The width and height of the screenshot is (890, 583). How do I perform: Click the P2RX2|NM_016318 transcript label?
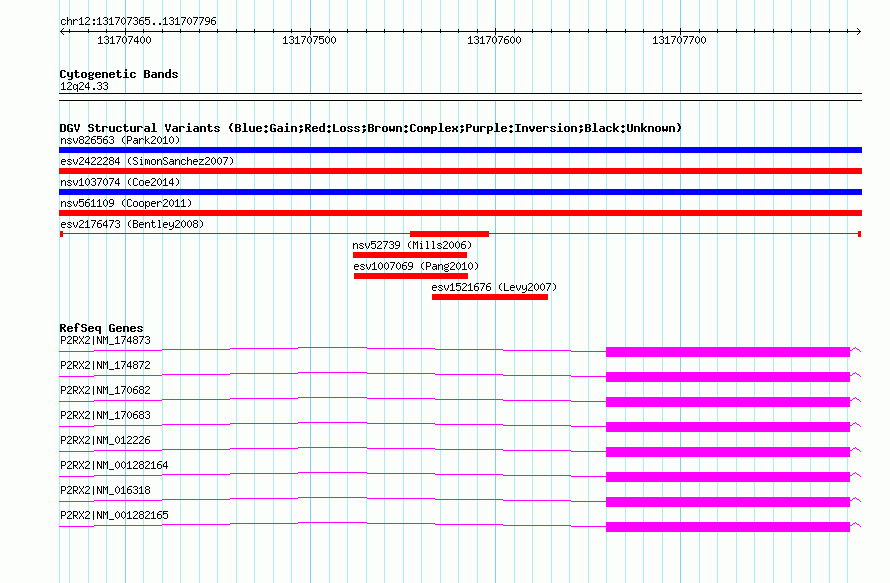tap(105, 490)
